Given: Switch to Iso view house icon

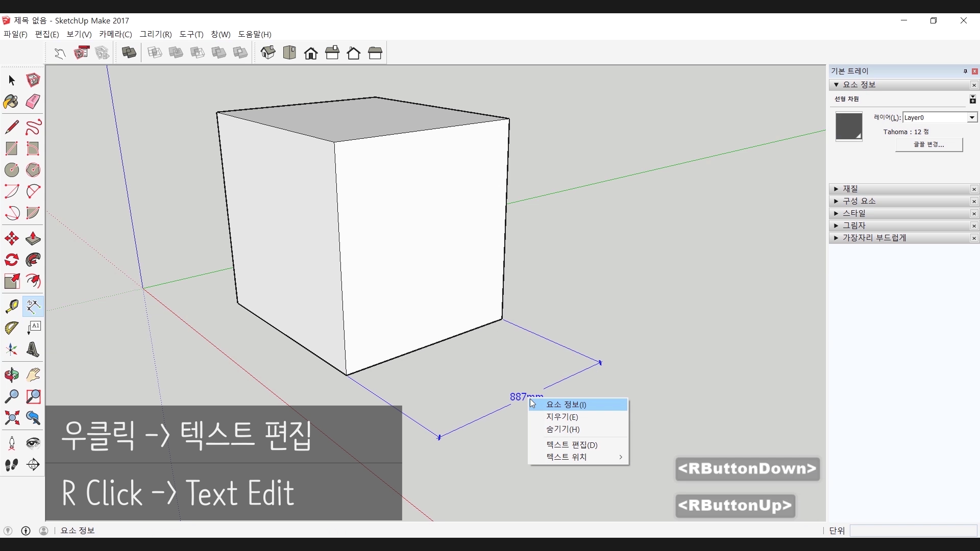Looking at the screenshot, I should pos(268,53).
